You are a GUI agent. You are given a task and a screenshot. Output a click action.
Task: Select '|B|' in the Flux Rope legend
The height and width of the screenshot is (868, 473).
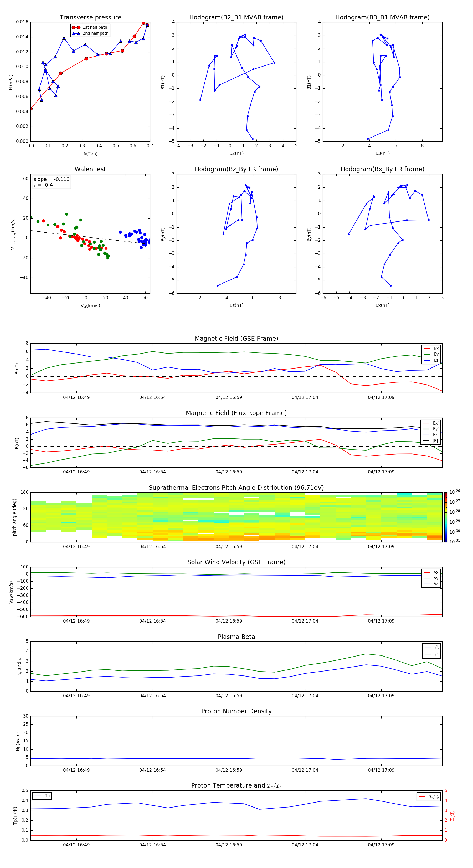431,441
